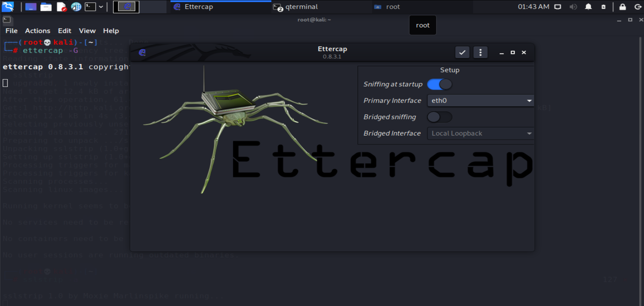This screenshot has width=644, height=306.
Task: Close the Ettercap window
Action: pyautogui.click(x=524, y=52)
